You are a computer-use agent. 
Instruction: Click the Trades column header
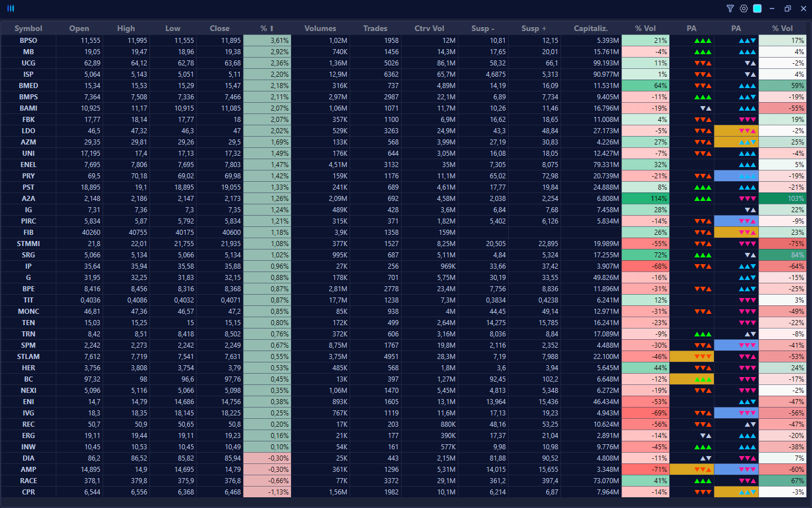click(x=375, y=28)
